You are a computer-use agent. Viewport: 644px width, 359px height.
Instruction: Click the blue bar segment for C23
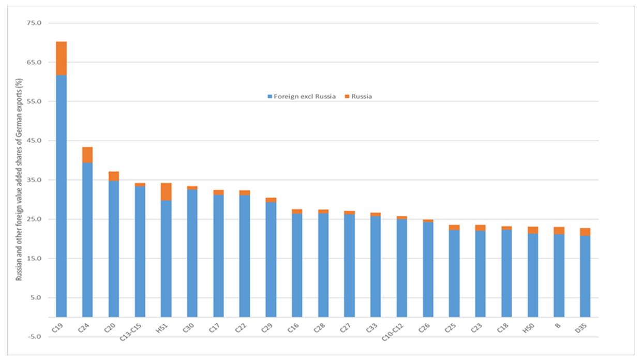pyautogui.click(x=481, y=274)
